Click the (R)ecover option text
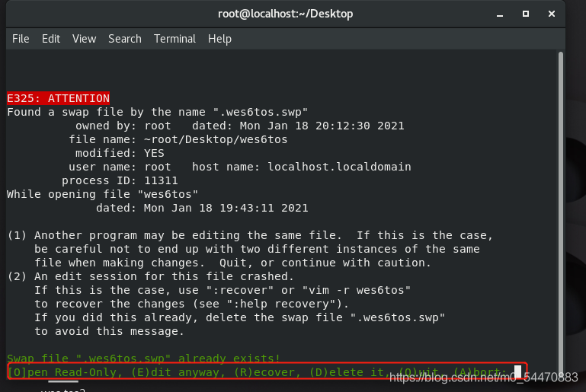 [x=267, y=372]
